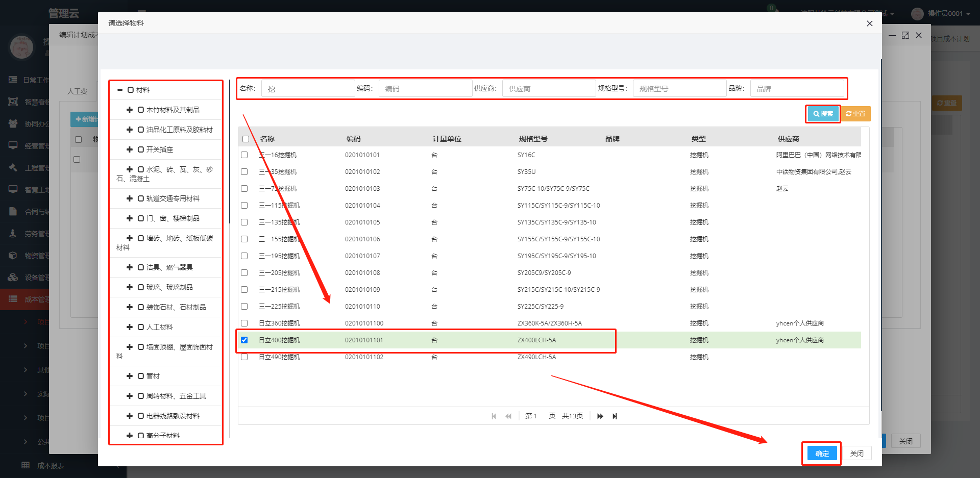Sort by the 编码 column header
Screen dimensions: 980x478
click(354, 139)
